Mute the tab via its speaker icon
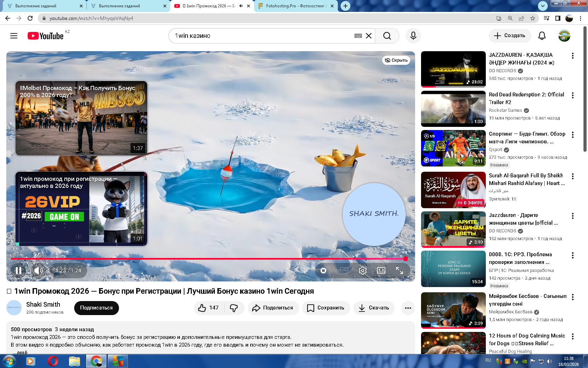588x368 pixels. (x=241, y=6)
